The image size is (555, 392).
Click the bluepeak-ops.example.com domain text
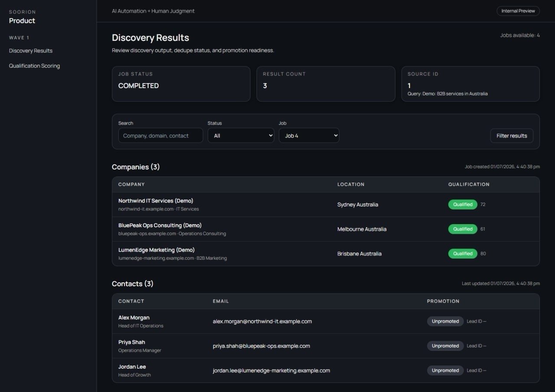(147, 234)
